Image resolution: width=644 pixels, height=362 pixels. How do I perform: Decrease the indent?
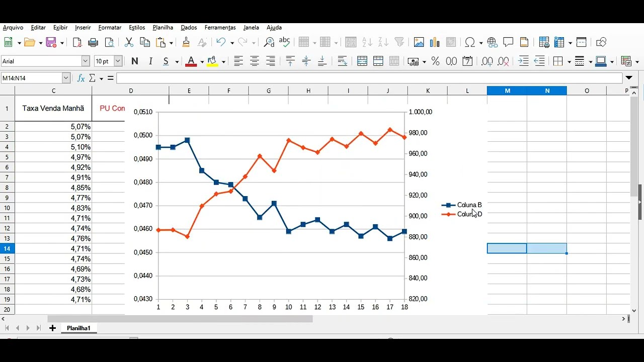click(539, 61)
